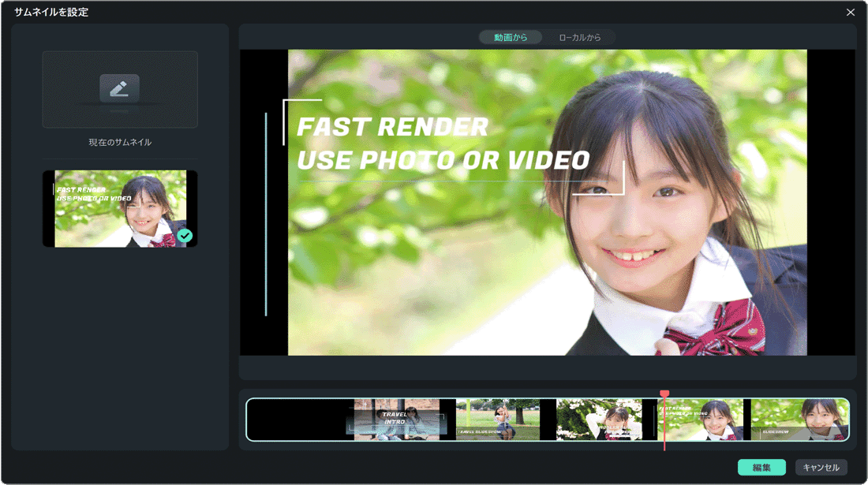Click the pencil edit icon in thumbnail placeholder
The image size is (868, 485).
119,88
